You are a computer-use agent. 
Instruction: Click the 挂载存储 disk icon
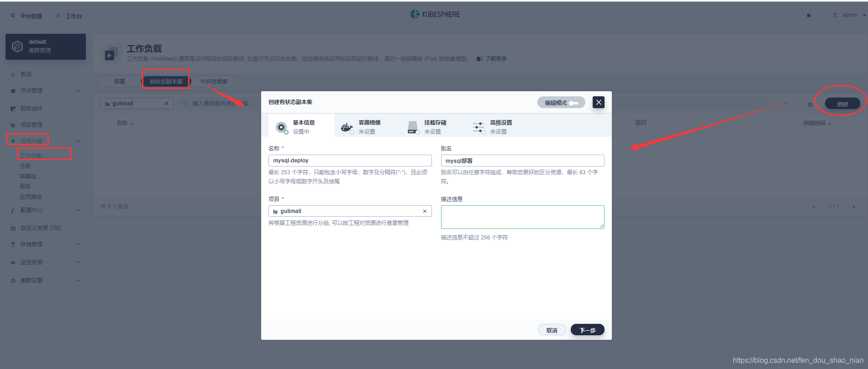point(413,127)
